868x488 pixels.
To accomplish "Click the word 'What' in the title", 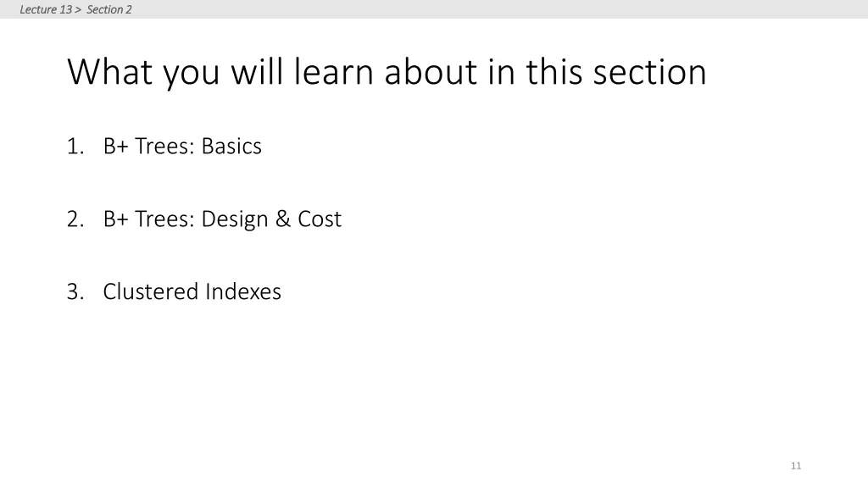I will pyautogui.click(x=109, y=72).
